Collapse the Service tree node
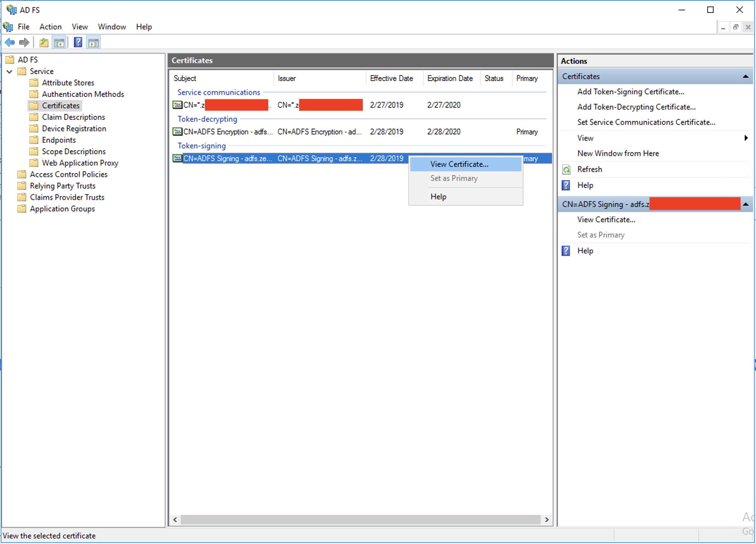This screenshot has height=544, width=756. tap(10, 71)
